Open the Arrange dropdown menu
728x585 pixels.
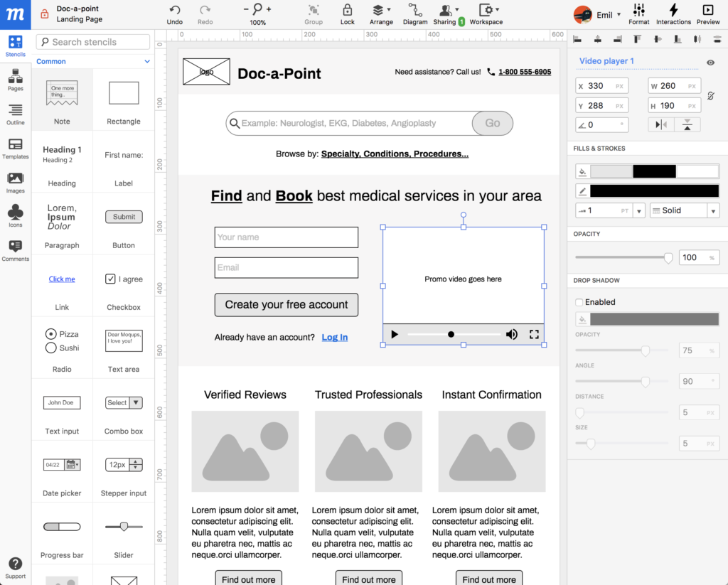(x=381, y=10)
